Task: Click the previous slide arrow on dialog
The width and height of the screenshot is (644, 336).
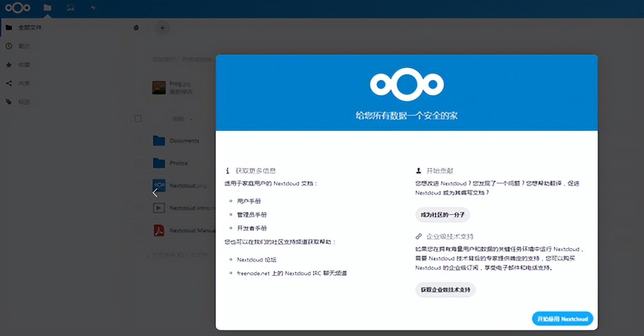Action: (155, 192)
